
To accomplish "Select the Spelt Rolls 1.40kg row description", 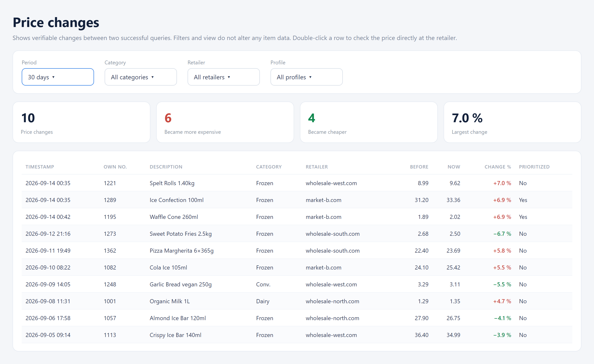I will click(172, 183).
